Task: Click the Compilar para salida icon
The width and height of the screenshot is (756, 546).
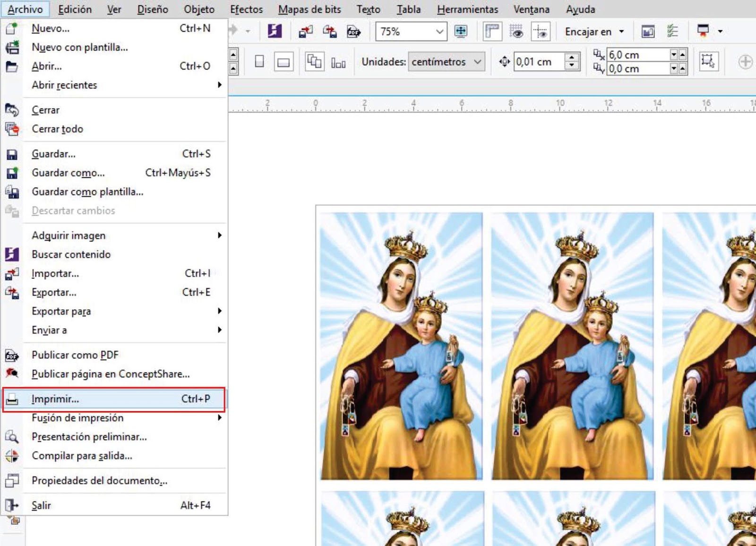Action: (12, 456)
